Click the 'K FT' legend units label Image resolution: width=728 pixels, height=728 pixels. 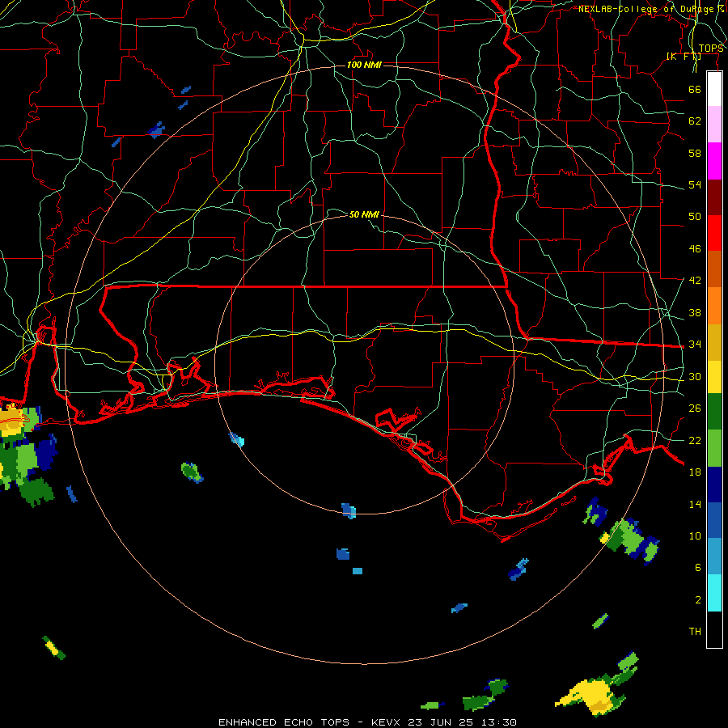684,56
